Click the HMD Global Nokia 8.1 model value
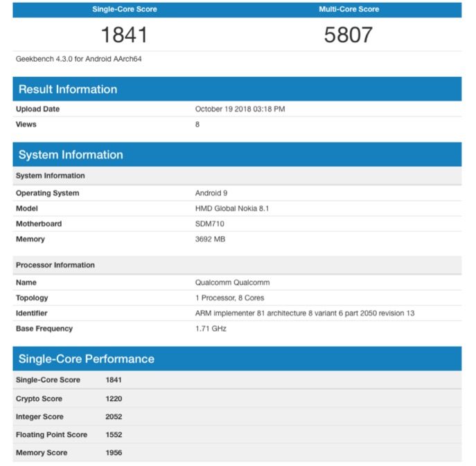The width and height of the screenshot is (476, 466). (x=232, y=208)
